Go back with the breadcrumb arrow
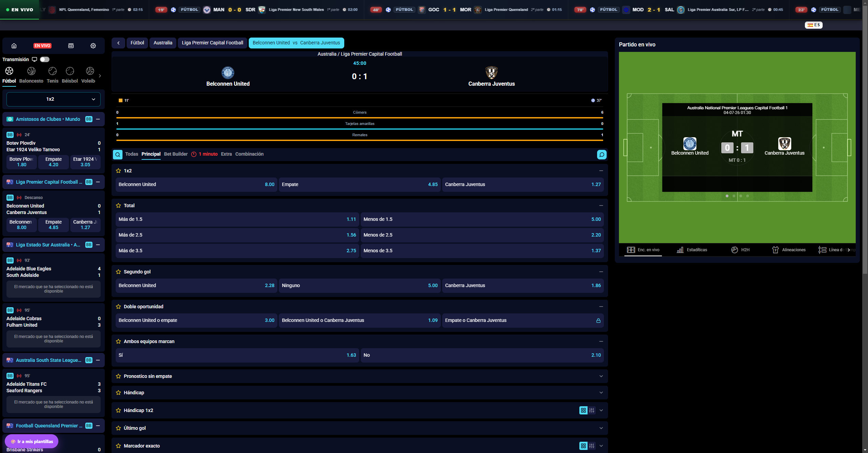The height and width of the screenshot is (453, 868). [x=118, y=43]
